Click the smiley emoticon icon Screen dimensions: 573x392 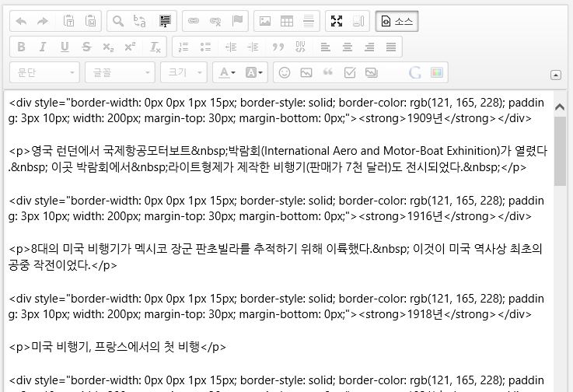point(285,72)
